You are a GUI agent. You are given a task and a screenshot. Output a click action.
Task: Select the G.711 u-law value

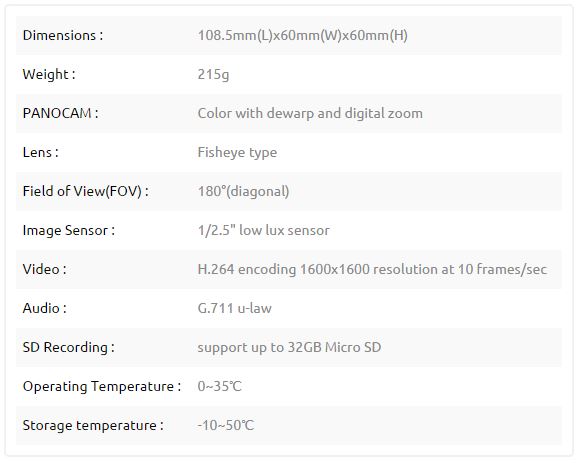234,308
